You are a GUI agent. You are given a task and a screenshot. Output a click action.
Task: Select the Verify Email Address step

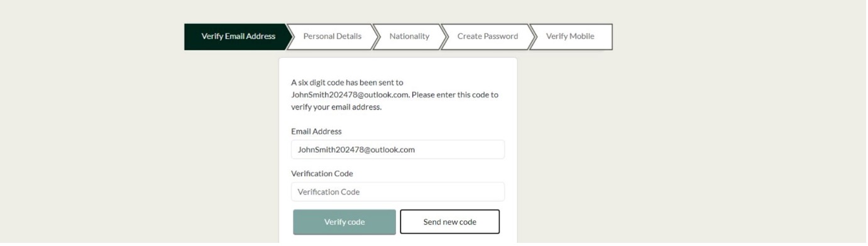(238, 36)
